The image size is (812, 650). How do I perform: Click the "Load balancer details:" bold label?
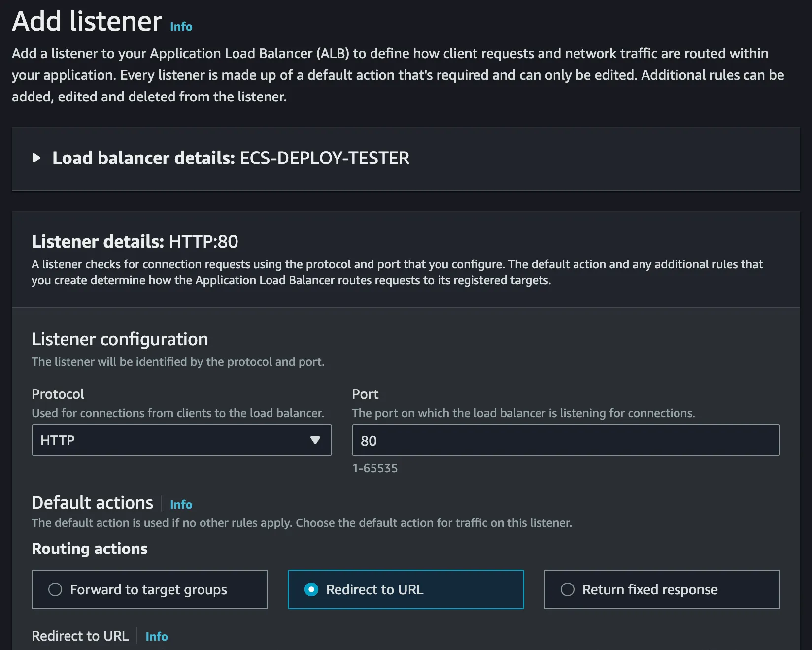(143, 158)
